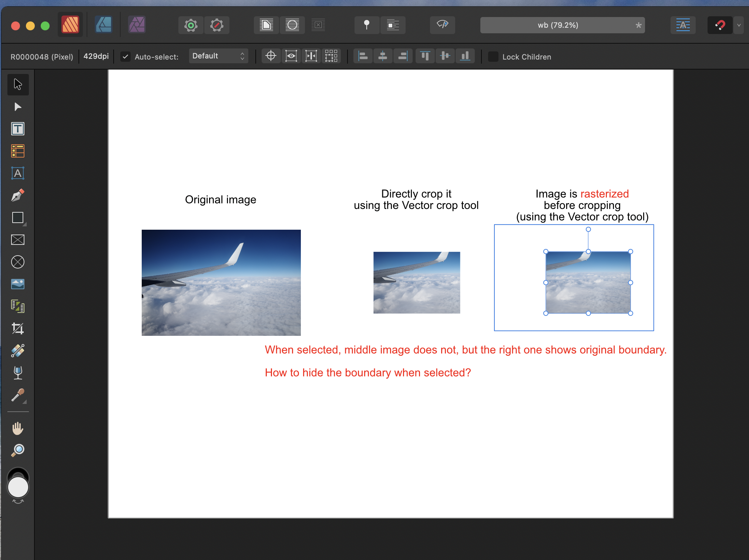Image resolution: width=749 pixels, height=560 pixels.
Task: Select the Frame Text tool
Action: [x=18, y=129]
